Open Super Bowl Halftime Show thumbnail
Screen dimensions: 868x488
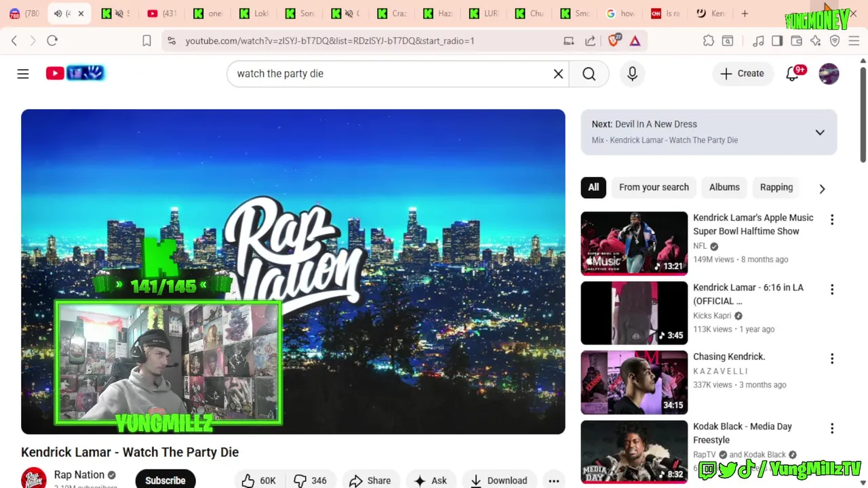(634, 243)
